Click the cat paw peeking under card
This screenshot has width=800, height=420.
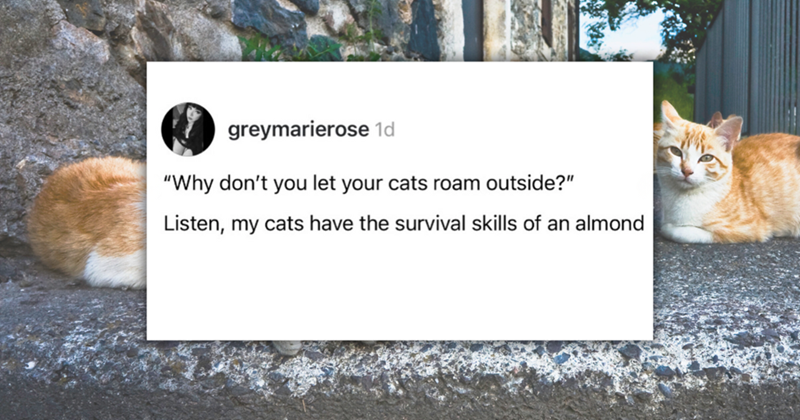[287, 348]
